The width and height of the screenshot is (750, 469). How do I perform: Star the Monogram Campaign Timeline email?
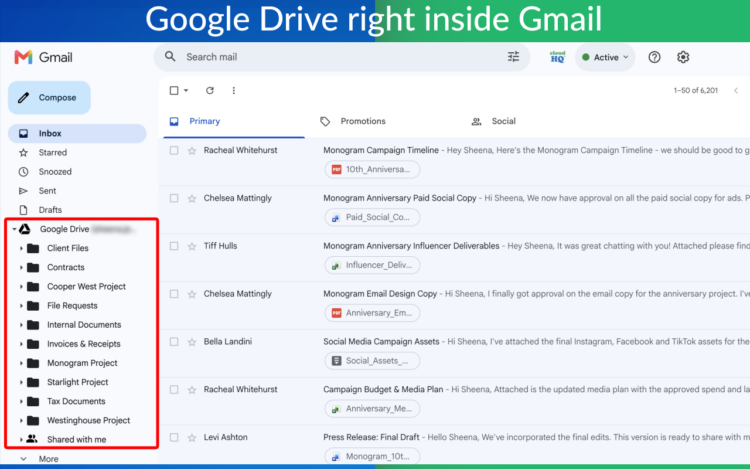(192, 151)
